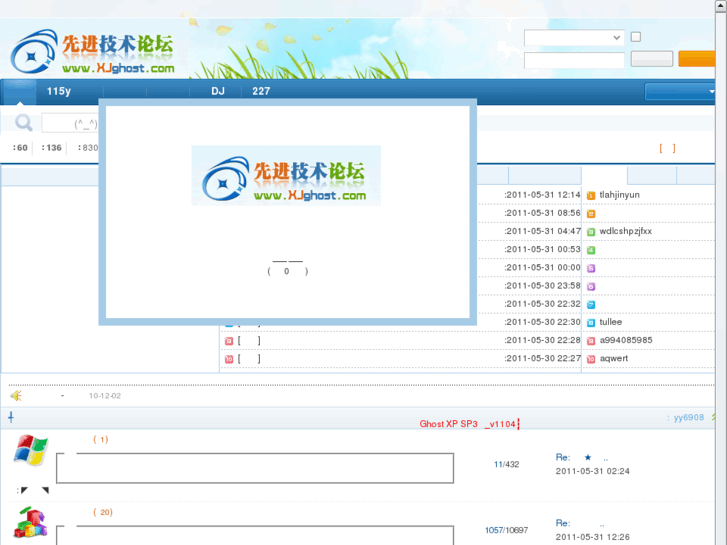Click the red rank 10 icon beside aqwert
727x545 pixels.
(x=591, y=359)
